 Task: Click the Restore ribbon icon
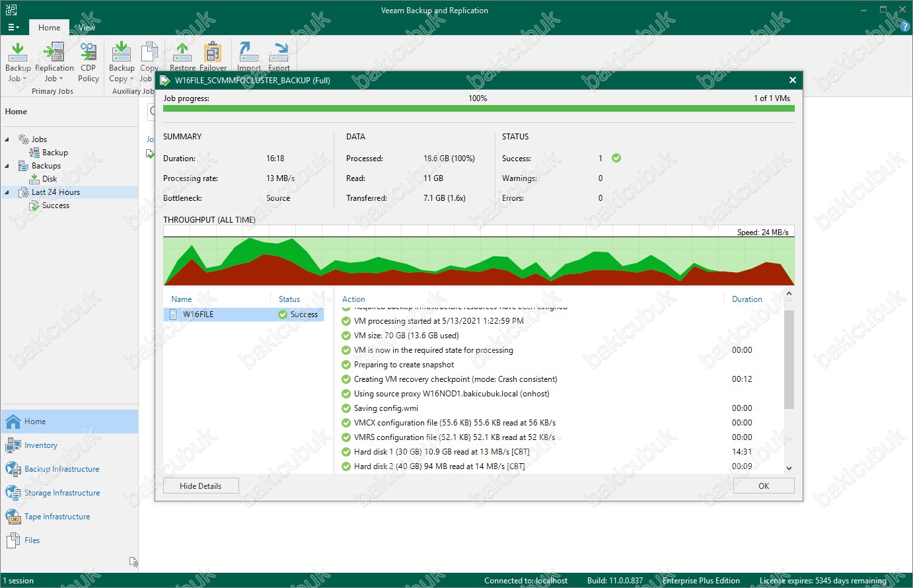pos(182,52)
